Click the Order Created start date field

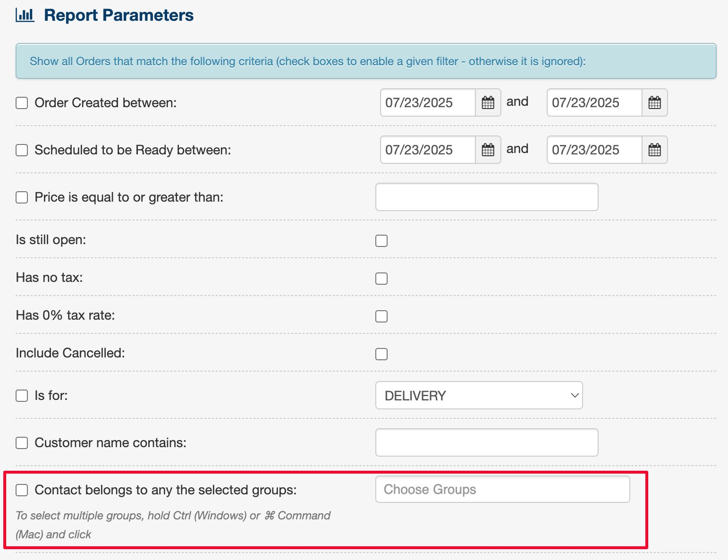coord(428,102)
